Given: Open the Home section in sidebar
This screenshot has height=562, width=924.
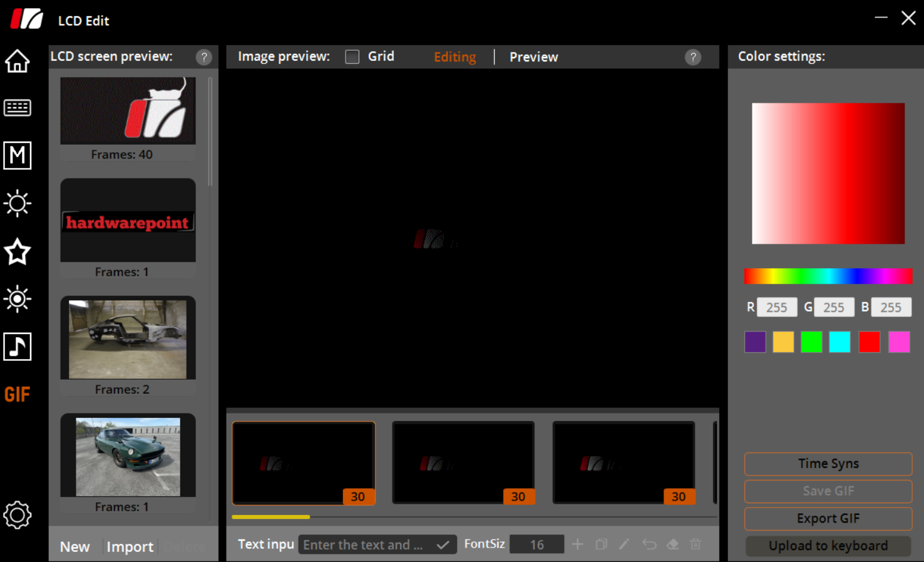Looking at the screenshot, I should pos(17,61).
